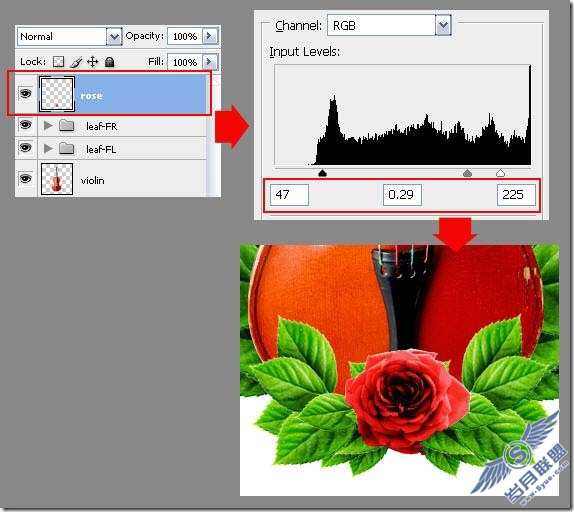Click the lock image pixels brush icon

pos(76,62)
